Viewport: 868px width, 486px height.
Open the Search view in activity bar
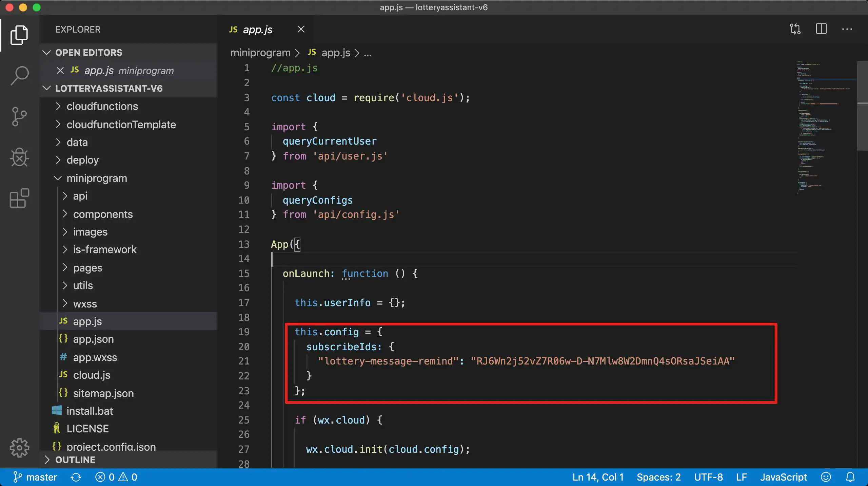click(19, 75)
